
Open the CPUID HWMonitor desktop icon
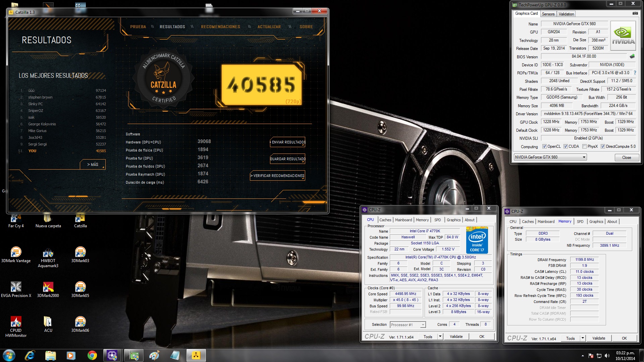tap(16, 327)
